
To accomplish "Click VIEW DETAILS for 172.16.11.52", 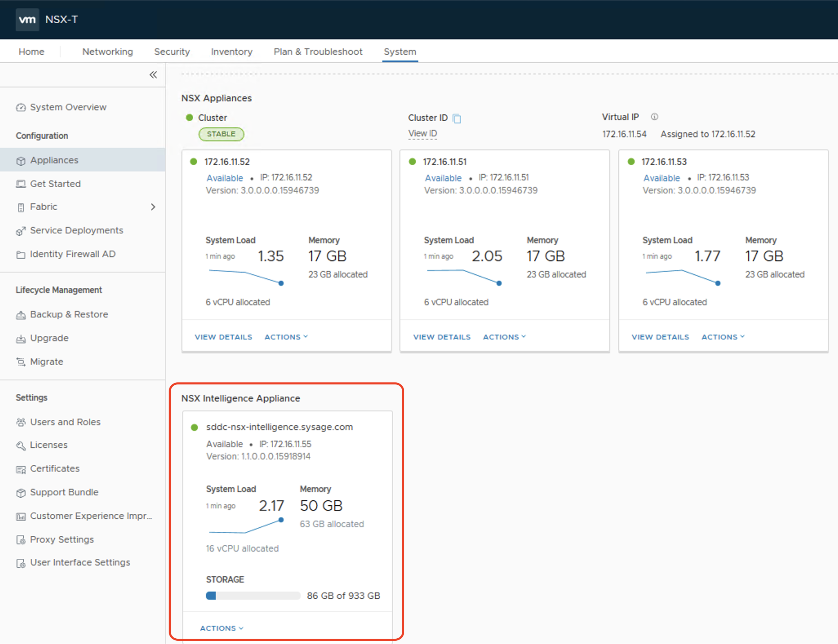I will (223, 337).
